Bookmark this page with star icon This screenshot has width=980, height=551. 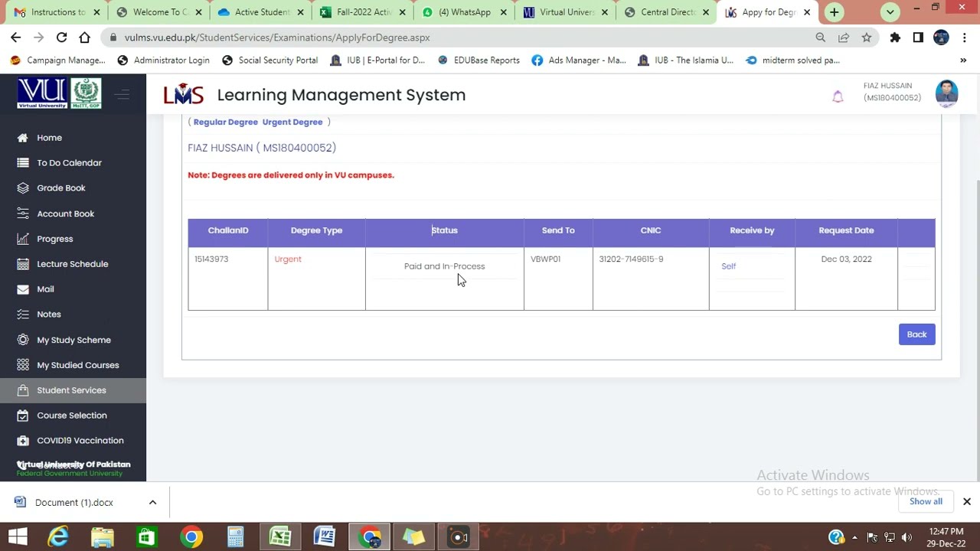(867, 37)
